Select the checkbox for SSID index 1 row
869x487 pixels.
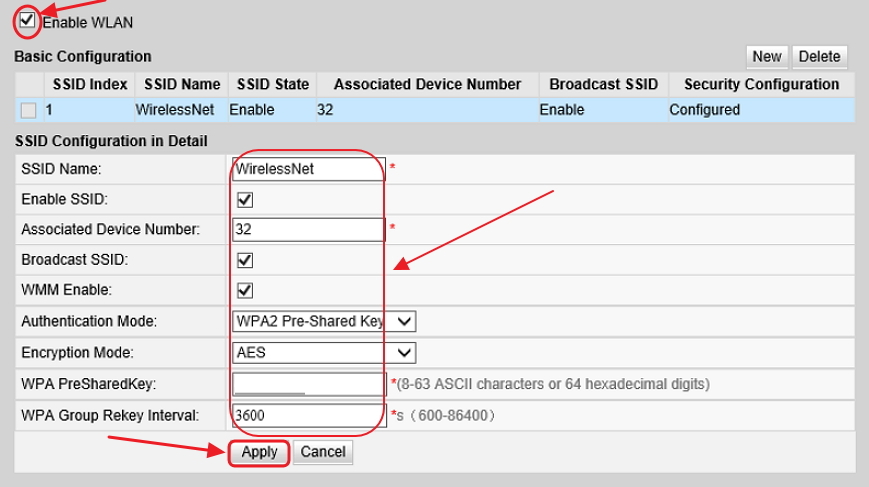[x=28, y=110]
